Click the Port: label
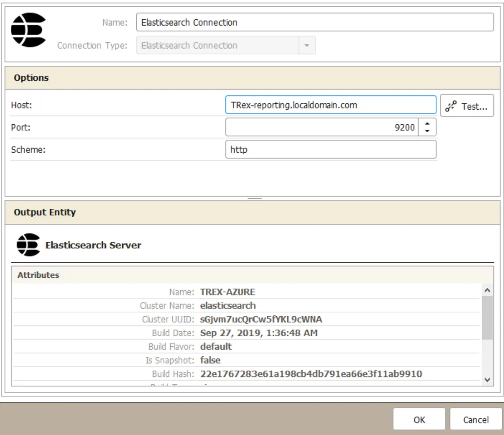504x435 pixels. [x=21, y=127]
